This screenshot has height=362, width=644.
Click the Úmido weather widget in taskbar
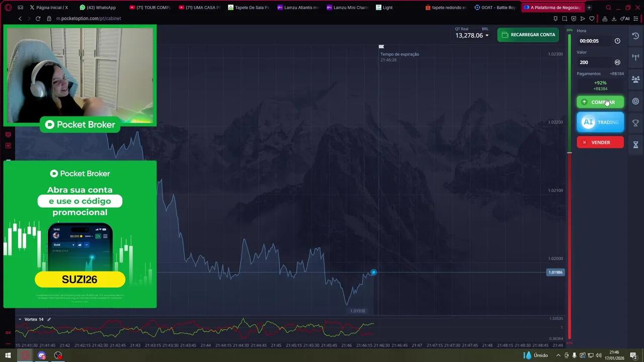[x=536, y=355]
